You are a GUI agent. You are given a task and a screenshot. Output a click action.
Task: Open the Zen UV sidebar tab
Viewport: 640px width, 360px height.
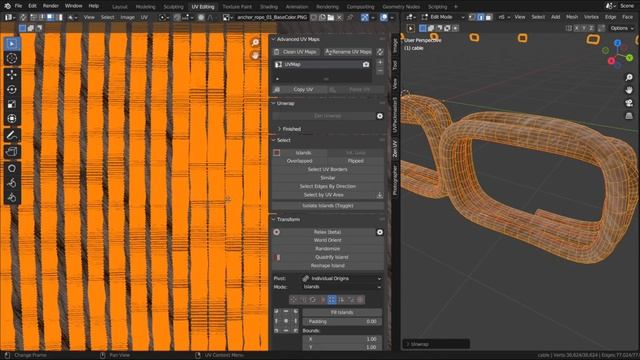click(x=395, y=149)
